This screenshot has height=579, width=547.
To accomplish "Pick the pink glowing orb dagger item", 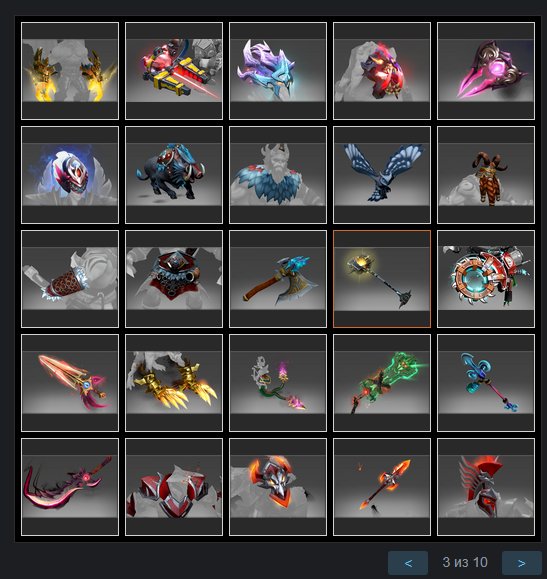I will pyautogui.click(x=486, y=71).
